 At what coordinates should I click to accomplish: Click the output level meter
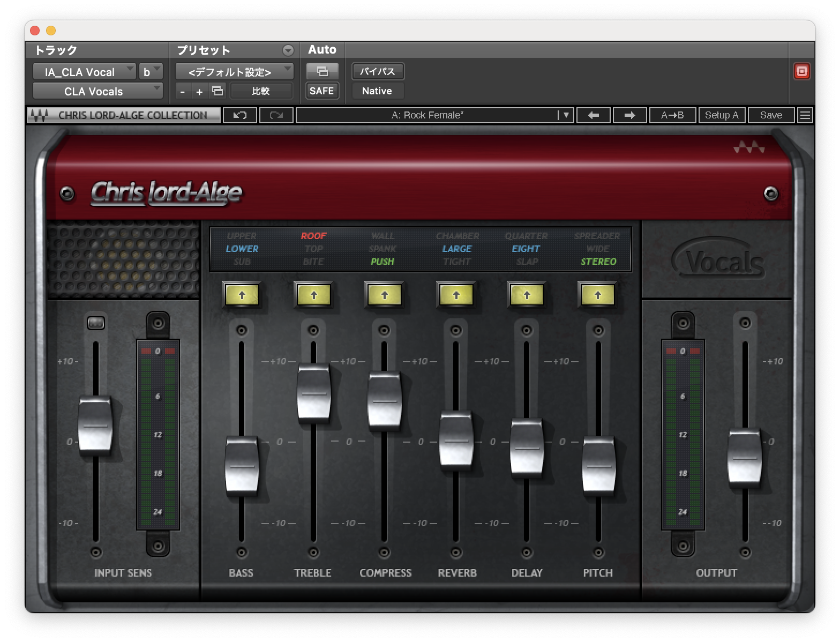point(682,434)
